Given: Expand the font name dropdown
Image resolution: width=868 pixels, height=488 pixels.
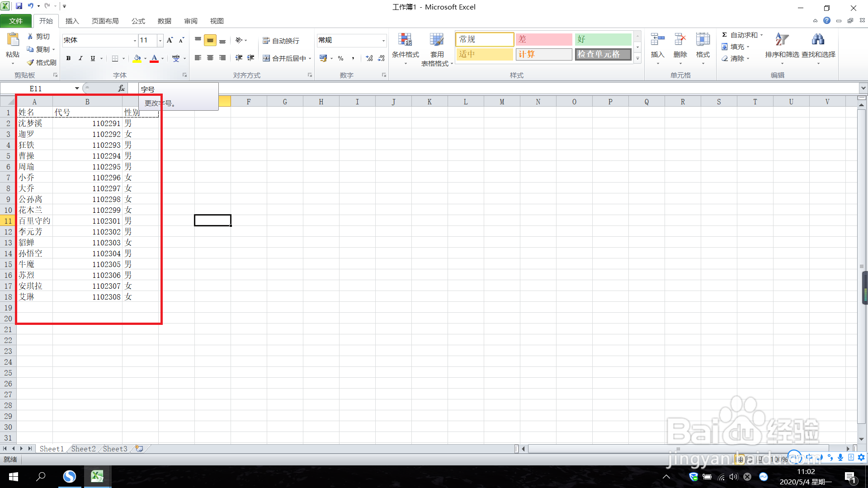Looking at the screenshot, I should [135, 41].
